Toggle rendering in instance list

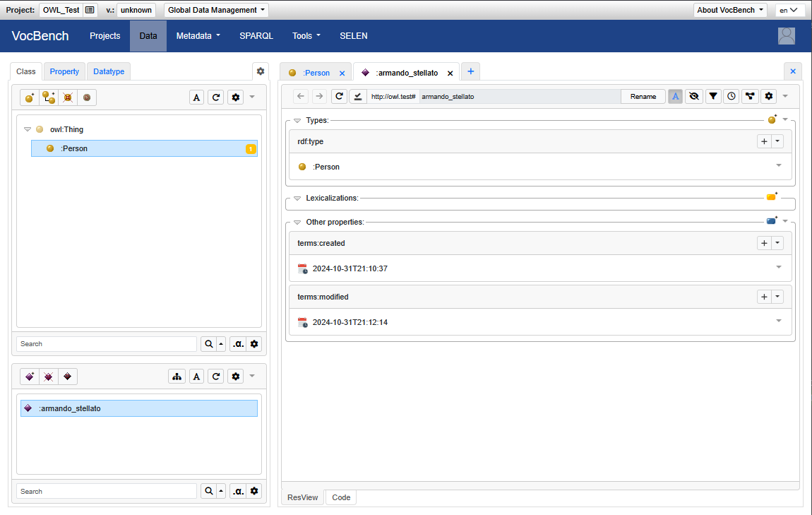coord(197,377)
